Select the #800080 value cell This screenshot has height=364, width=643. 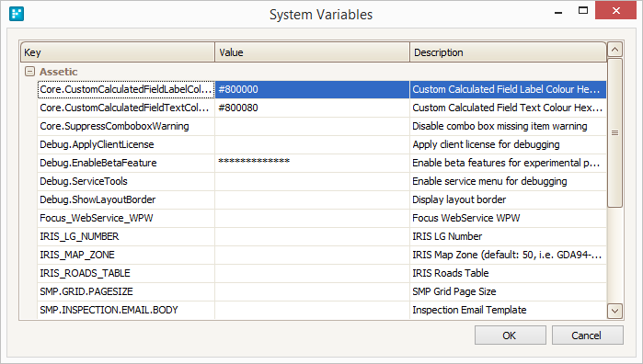click(312, 108)
